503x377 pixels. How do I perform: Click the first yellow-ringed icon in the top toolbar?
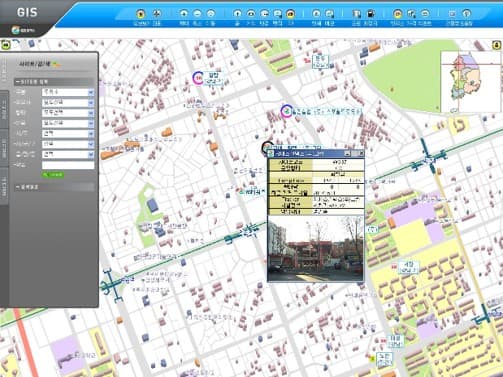click(x=141, y=13)
